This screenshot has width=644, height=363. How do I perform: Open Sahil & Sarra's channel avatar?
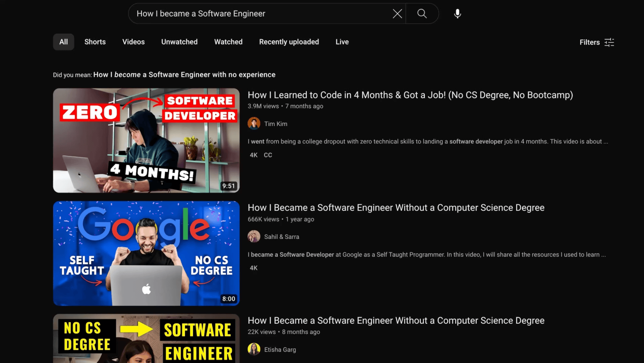click(x=254, y=237)
